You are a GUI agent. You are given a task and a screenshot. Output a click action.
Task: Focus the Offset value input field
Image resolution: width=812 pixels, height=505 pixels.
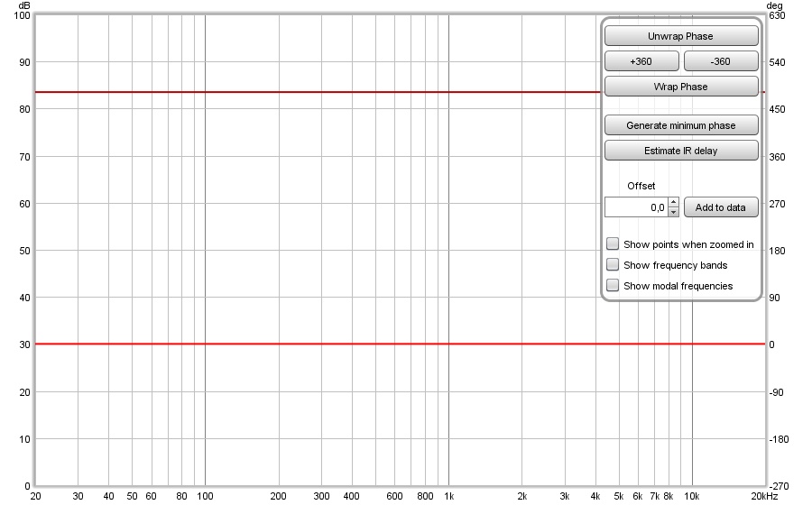point(636,207)
